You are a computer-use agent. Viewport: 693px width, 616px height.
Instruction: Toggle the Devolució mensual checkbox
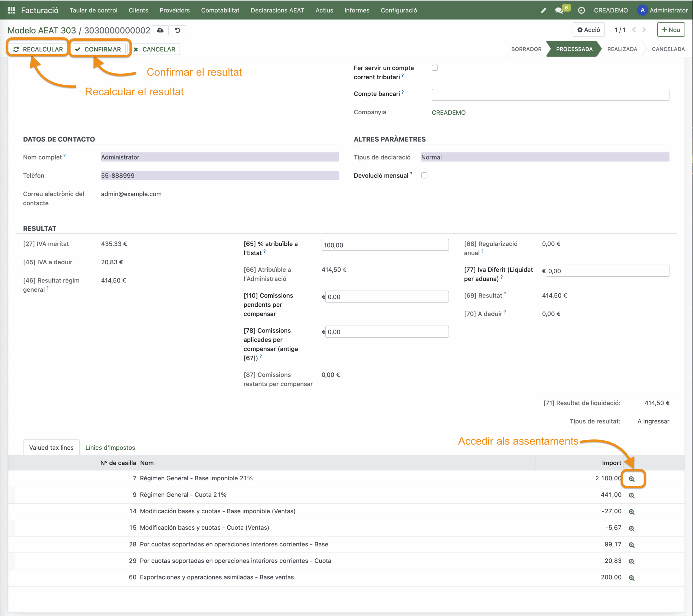click(424, 175)
